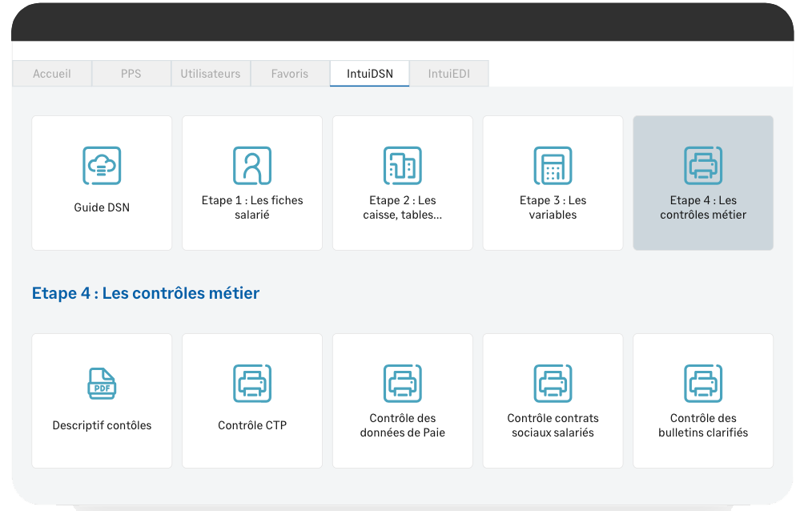
Task: Select the IntuiDSN tab
Action: 370,74
